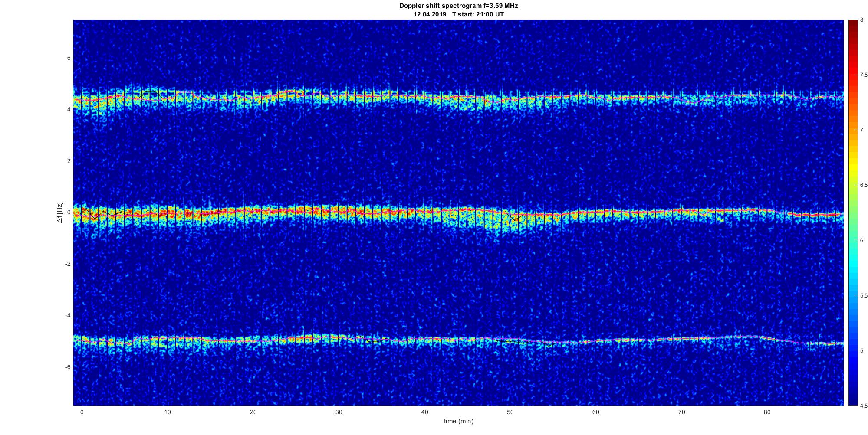The height and width of the screenshot is (435, 868).
Task: Click the dark red top of the colorbar
Action: tap(853, 23)
